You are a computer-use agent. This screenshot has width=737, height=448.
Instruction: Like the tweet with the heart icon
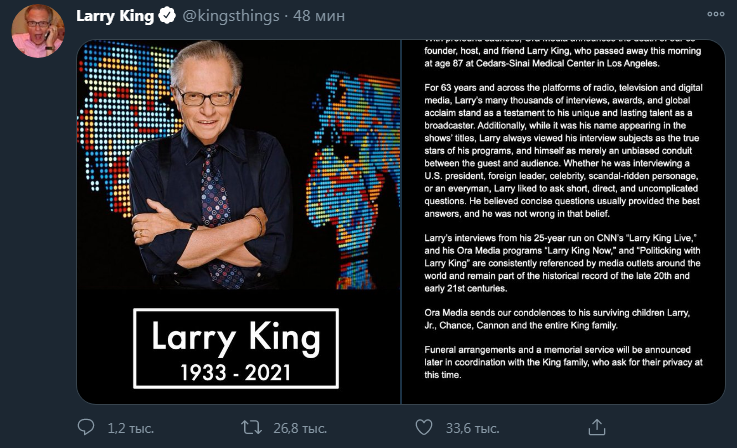click(423, 428)
